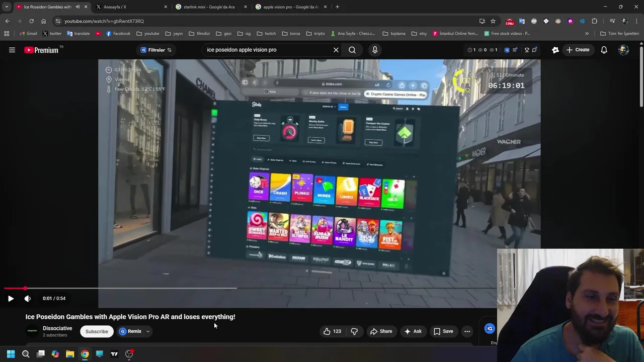Image resolution: width=644 pixels, height=362 pixels.
Task: Share the video
Action: tap(381, 331)
